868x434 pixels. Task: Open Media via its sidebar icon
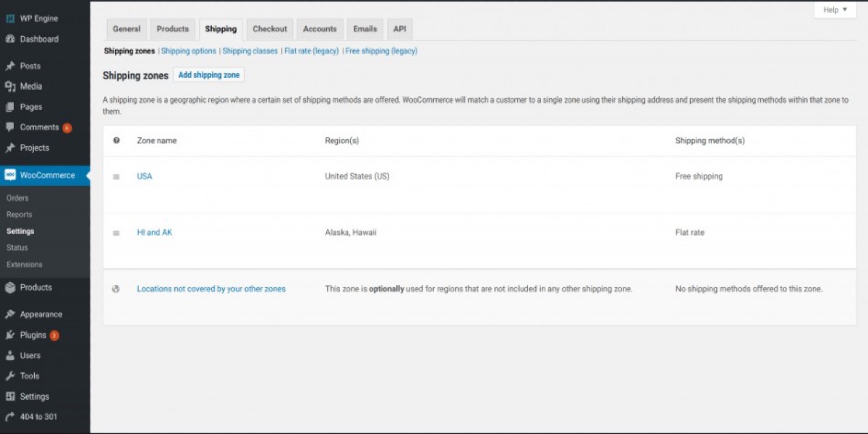[x=10, y=86]
